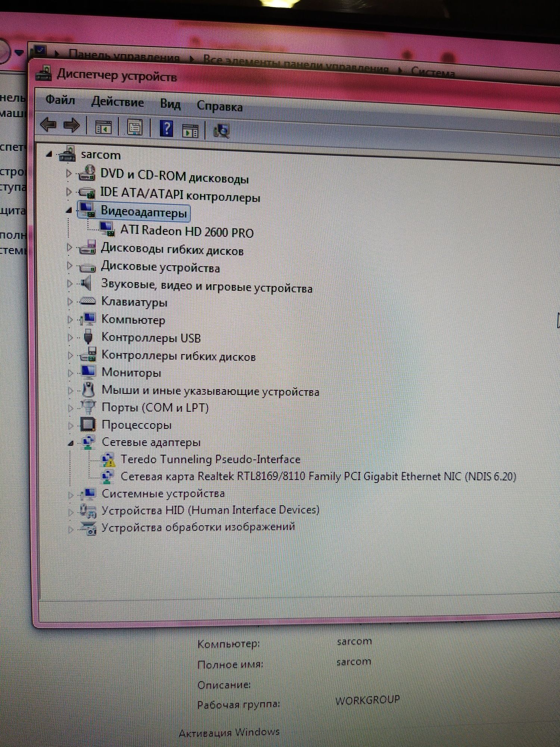Open the Properties toolbar icon
The width and height of the screenshot is (560, 747).
point(135,128)
